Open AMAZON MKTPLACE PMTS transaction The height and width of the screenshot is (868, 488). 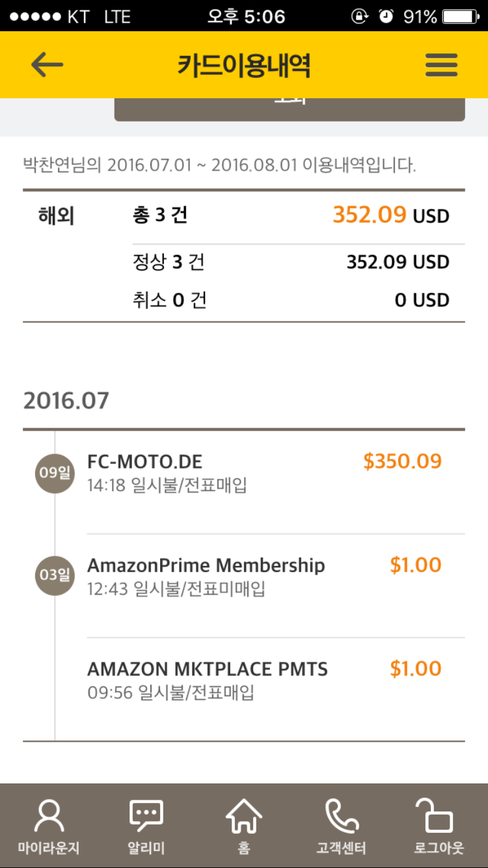pyautogui.click(x=207, y=669)
